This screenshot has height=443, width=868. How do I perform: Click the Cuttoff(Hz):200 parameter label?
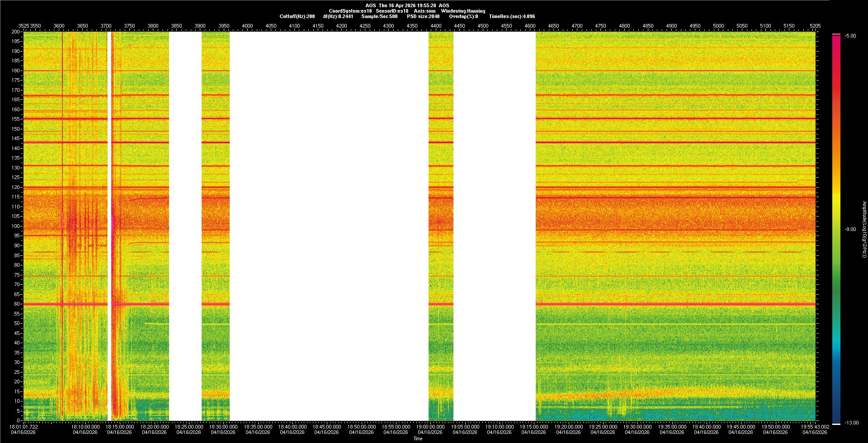(297, 16)
